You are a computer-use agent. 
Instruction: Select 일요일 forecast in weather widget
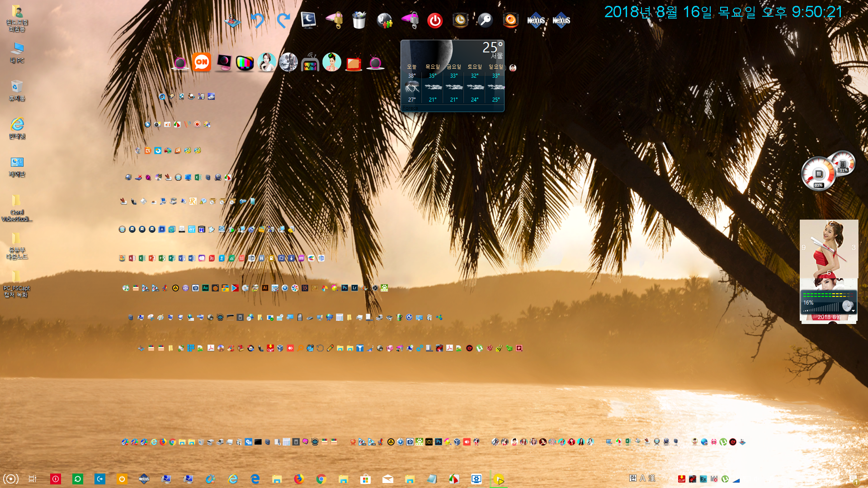(496, 83)
